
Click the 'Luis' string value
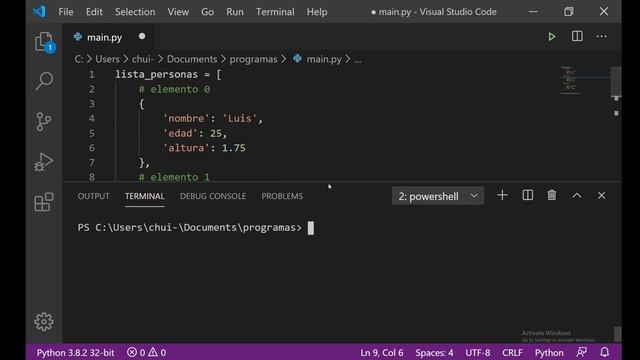240,118
